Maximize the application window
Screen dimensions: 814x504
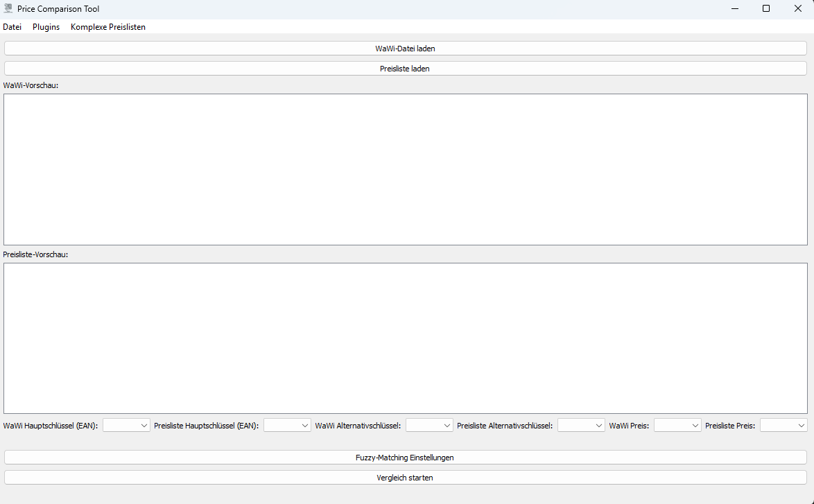[x=766, y=9]
